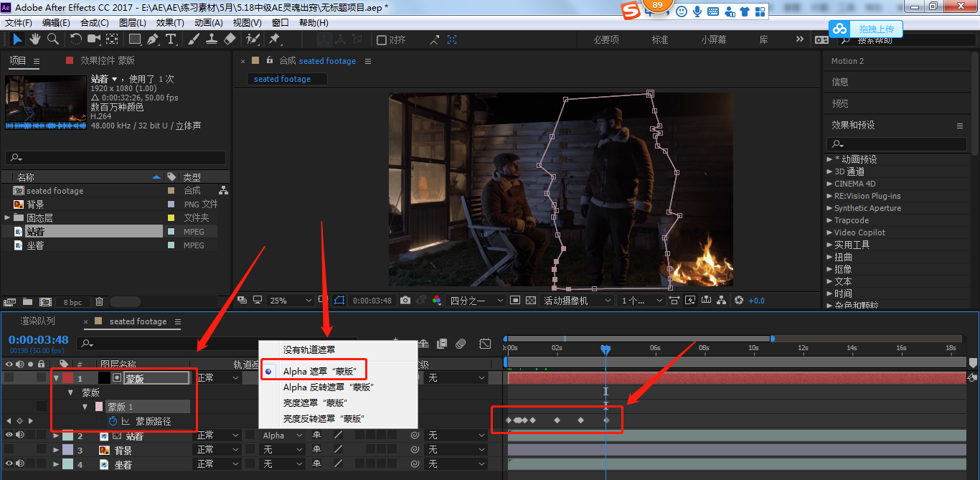Select the Brush tool
The width and height of the screenshot is (980, 480).
coord(194,39)
